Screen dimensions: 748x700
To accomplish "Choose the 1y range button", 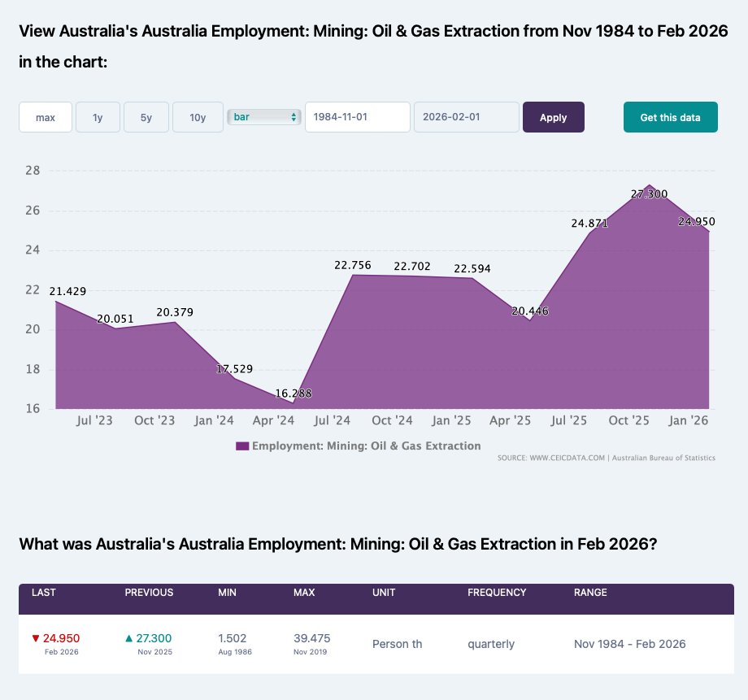I will (x=98, y=117).
